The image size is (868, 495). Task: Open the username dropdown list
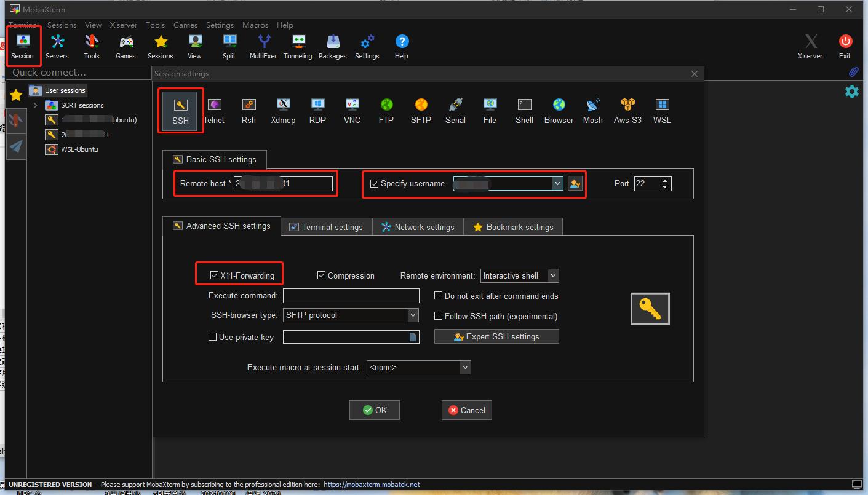[557, 183]
